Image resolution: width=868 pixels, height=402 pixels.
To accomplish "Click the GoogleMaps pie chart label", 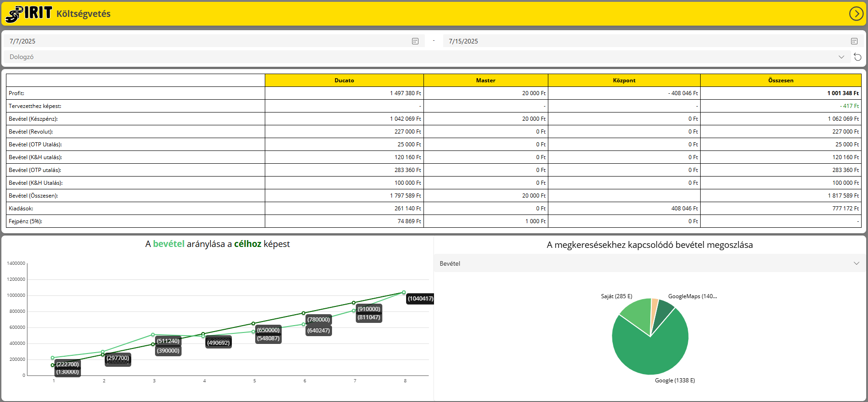I will [x=692, y=296].
